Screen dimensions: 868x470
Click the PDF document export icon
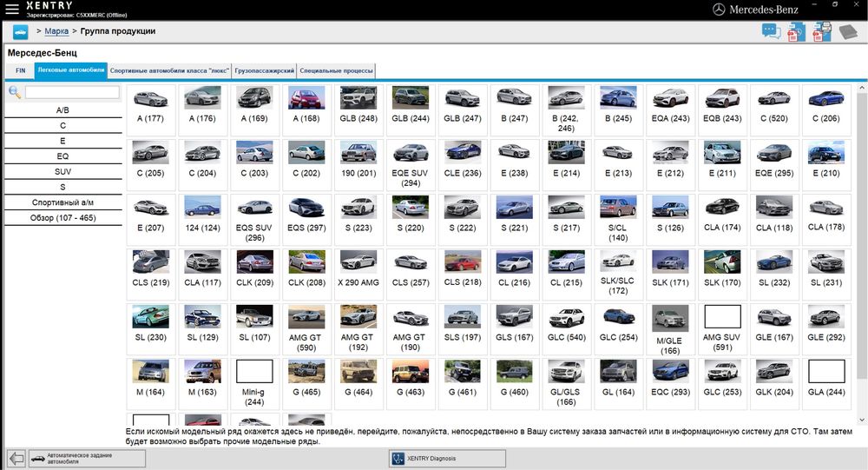(796, 31)
